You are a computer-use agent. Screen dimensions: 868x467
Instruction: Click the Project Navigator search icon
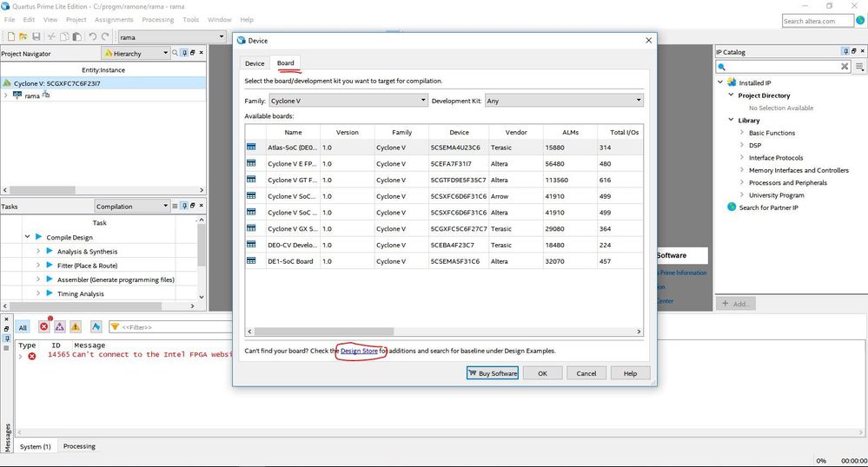point(175,53)
